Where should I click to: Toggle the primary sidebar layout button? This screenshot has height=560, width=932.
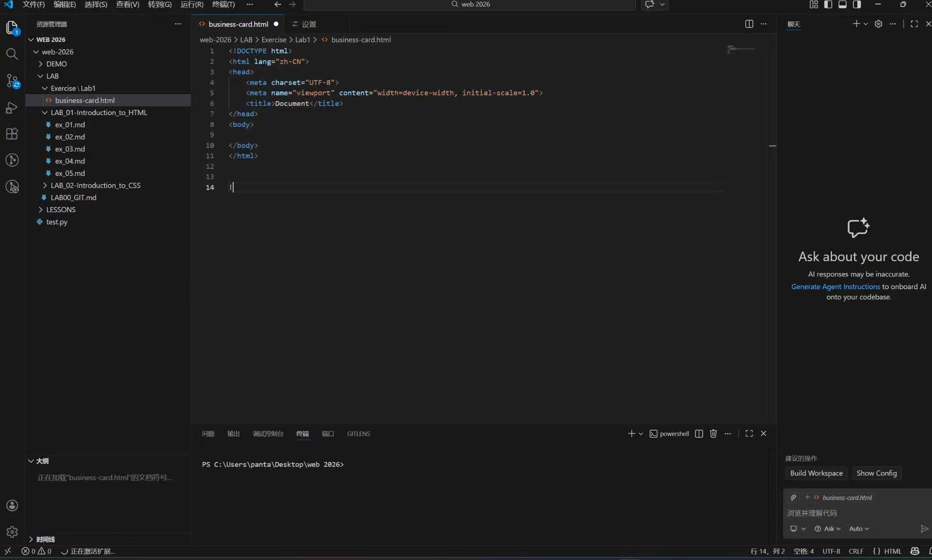point(828,4)
